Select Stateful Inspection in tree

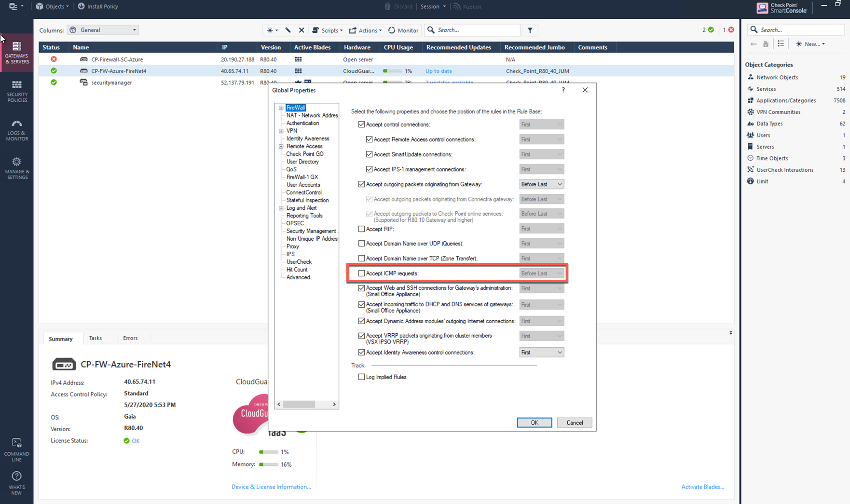(x=307, y=200)
